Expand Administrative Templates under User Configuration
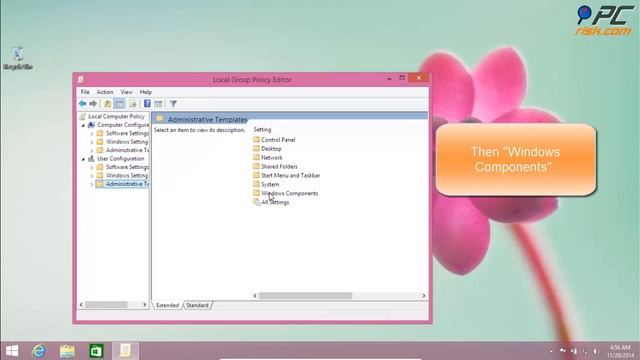Screen dimensions: 640x360 coord(92,184)
